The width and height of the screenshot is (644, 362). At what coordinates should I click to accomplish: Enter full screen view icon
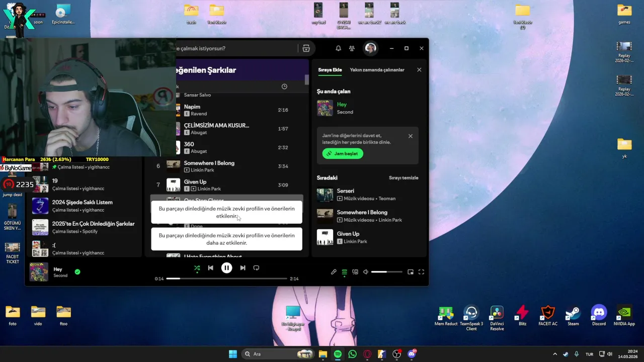pyautogui.click(x=422, y=272)
